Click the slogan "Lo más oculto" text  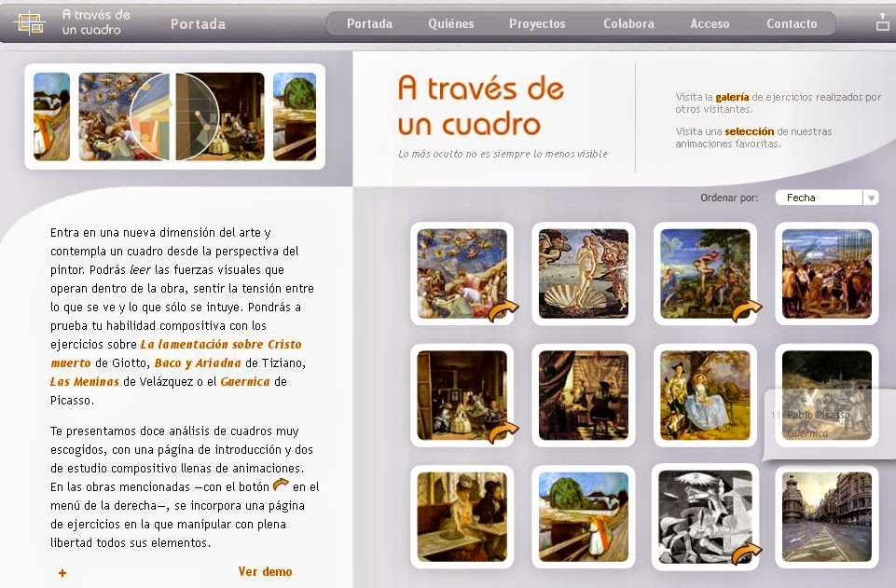pos(503,154)
